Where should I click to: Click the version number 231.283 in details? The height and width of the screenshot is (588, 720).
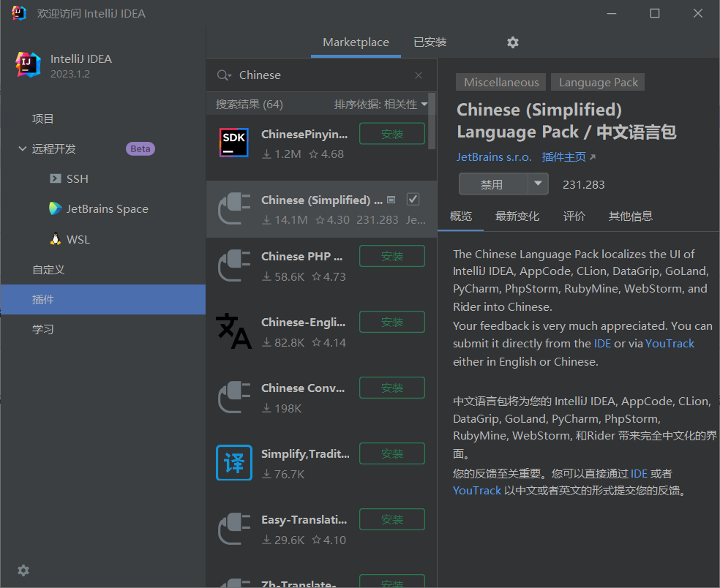click(584, 184)
